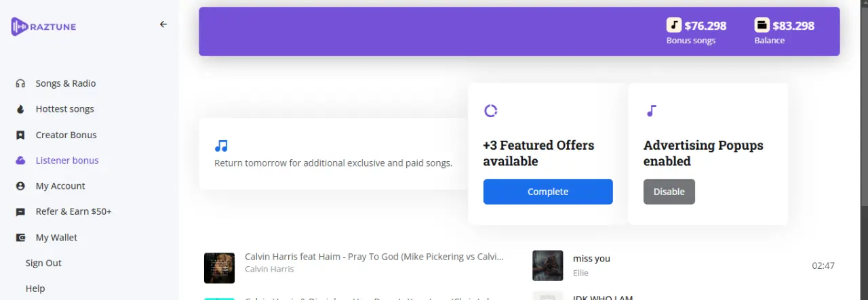Disable Advertising Popups with the Disable button
Viewport: 868px width, 300px height.
(x=669, y=192)
